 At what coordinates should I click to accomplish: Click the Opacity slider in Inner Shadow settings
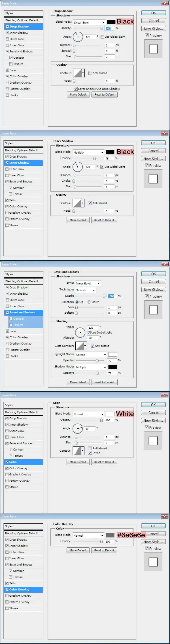click(88, 158)
